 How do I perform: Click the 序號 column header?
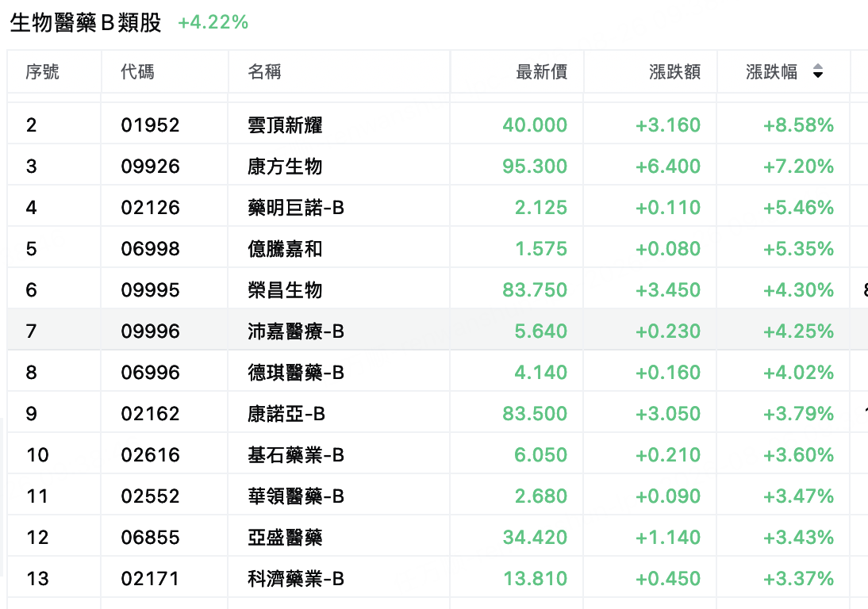[x=42, y=72]
